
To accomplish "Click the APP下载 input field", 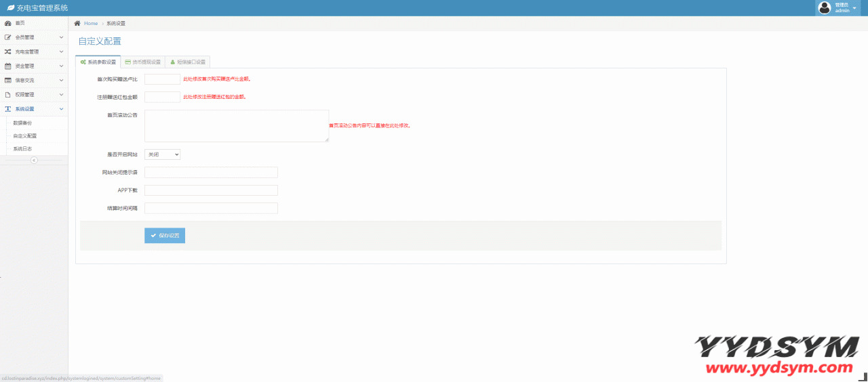I will [212, 190].
